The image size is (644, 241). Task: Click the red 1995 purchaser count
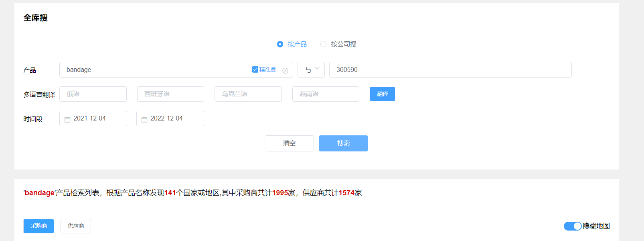(280, 193)
